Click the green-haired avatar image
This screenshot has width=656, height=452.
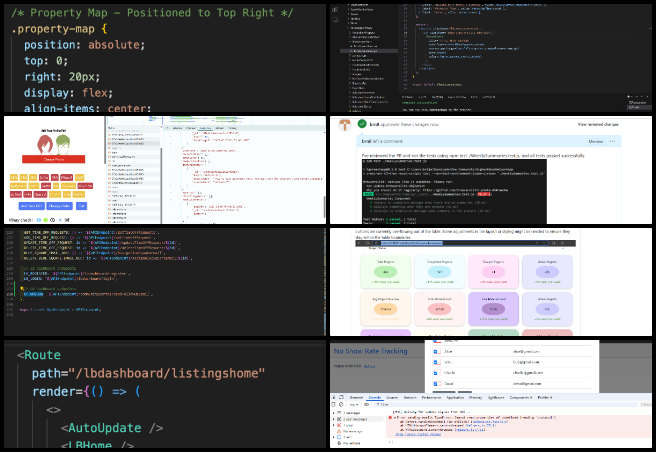[x=63, y=145]
